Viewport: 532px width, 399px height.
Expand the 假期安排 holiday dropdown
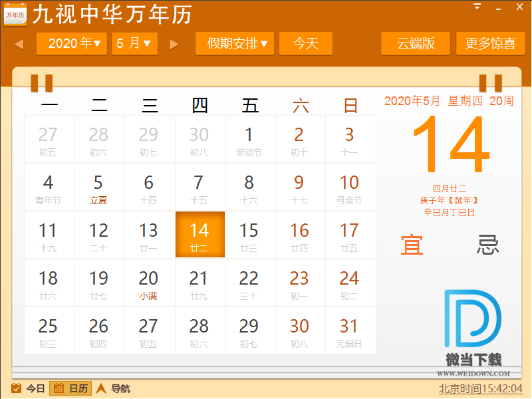click(235, 44)
